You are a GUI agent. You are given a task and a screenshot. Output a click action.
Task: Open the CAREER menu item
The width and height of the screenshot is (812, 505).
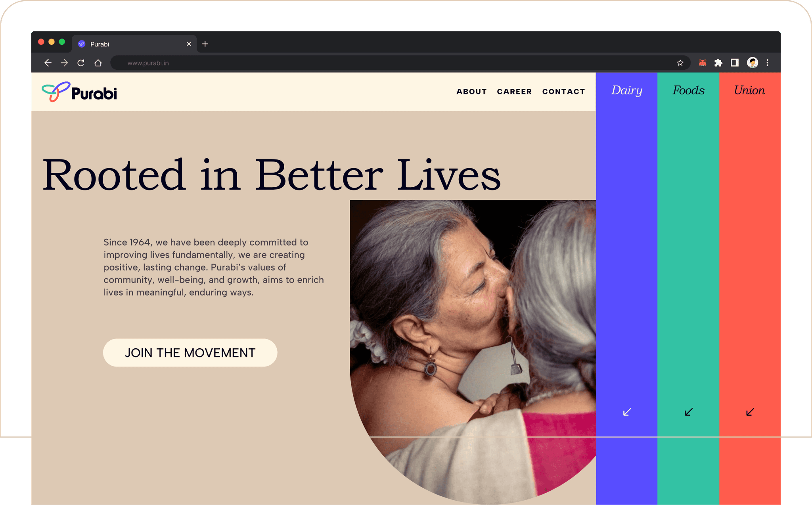[514, 92]
